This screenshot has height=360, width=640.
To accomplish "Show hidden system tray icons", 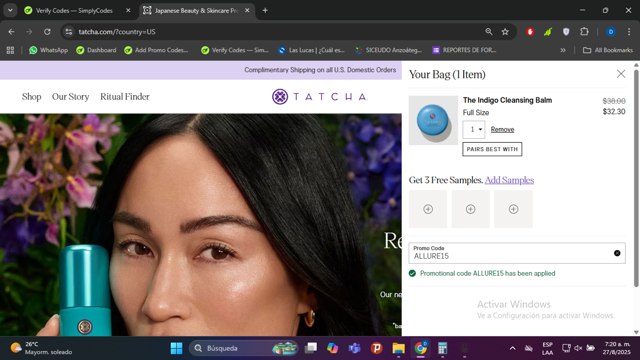I will point(512,348).
